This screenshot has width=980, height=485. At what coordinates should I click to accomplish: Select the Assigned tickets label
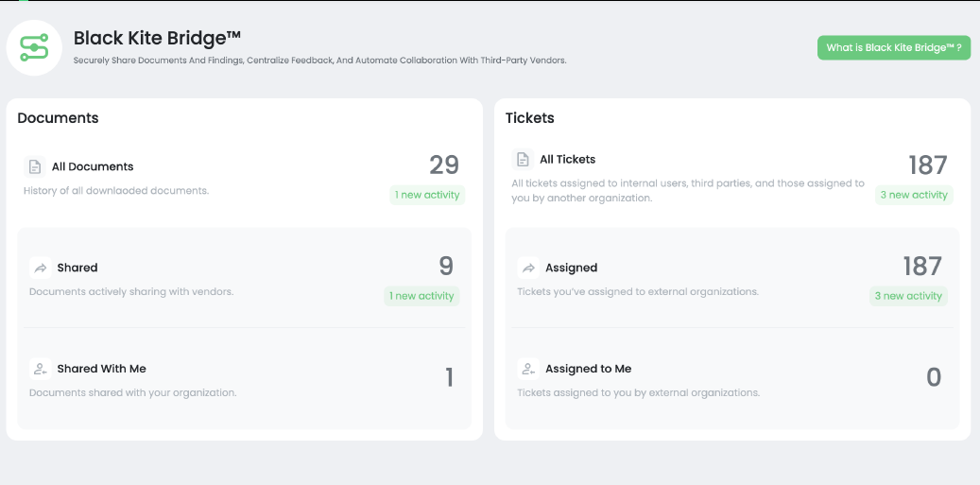pos(571,268)
